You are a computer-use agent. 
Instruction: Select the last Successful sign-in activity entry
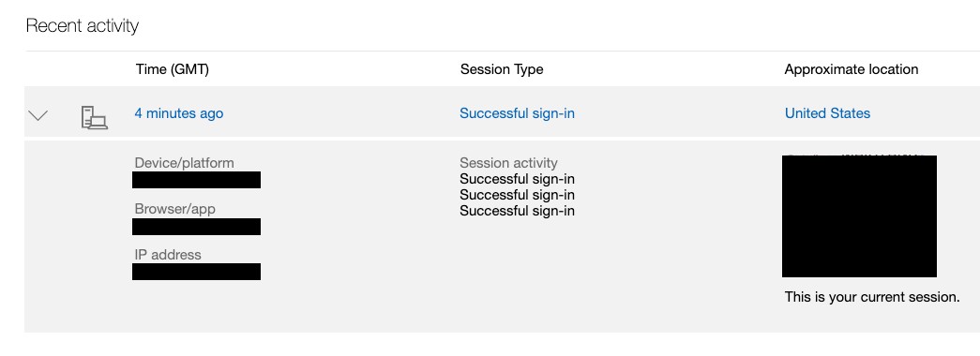[x=517, y=211]
